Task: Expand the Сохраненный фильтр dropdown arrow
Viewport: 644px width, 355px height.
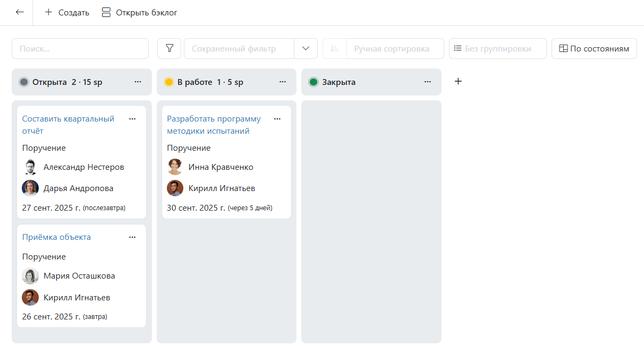Action: pos(306,48)
